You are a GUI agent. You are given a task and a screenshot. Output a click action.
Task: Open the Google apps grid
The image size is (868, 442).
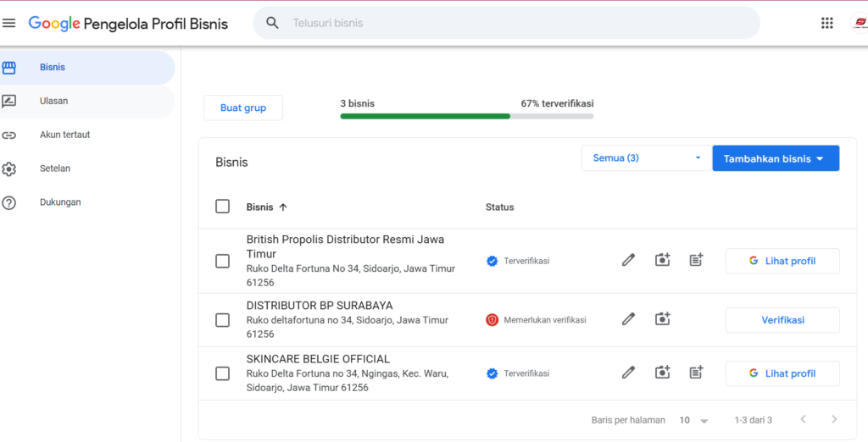click(826, 23)
